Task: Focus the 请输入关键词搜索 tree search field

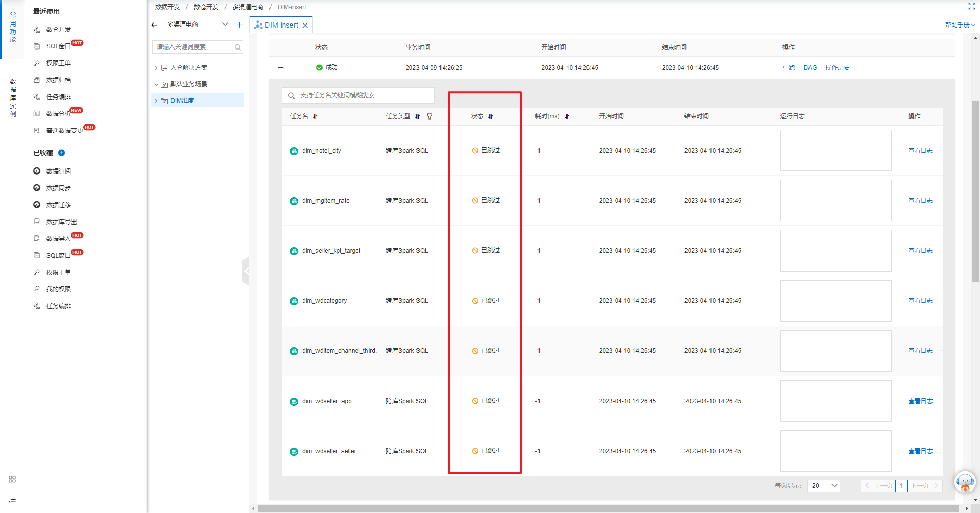Action: pos(198,47)
